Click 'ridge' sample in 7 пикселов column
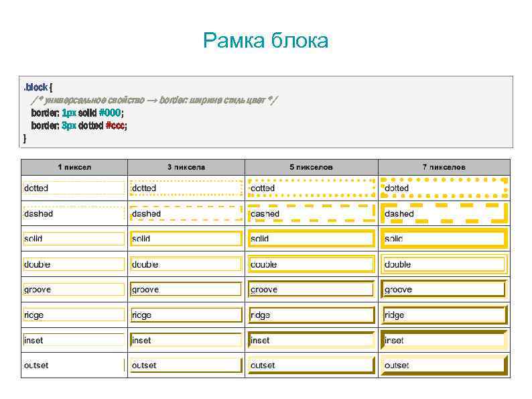 tap(444, 315)
